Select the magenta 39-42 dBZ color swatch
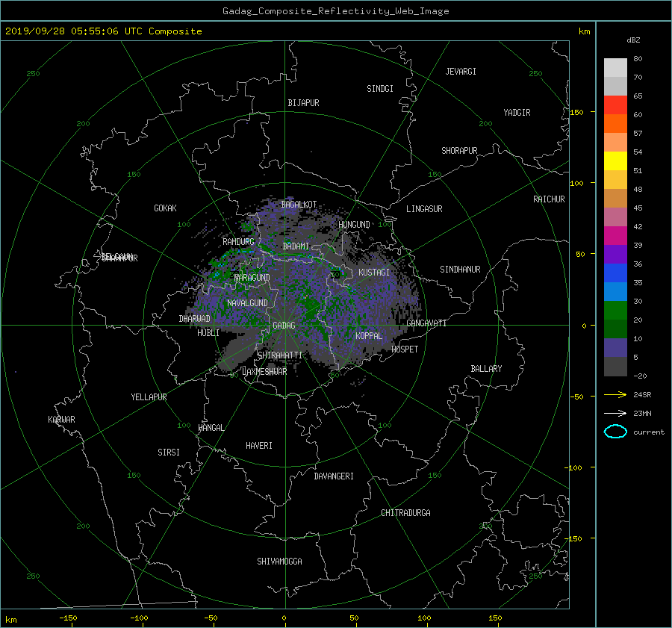The width and height of the screenshot is (672, 628). pyautogui.click(x=615, y=236)
